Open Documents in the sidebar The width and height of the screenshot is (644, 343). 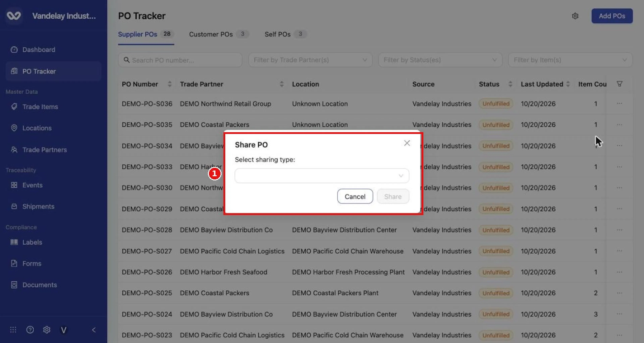[53, 285]
